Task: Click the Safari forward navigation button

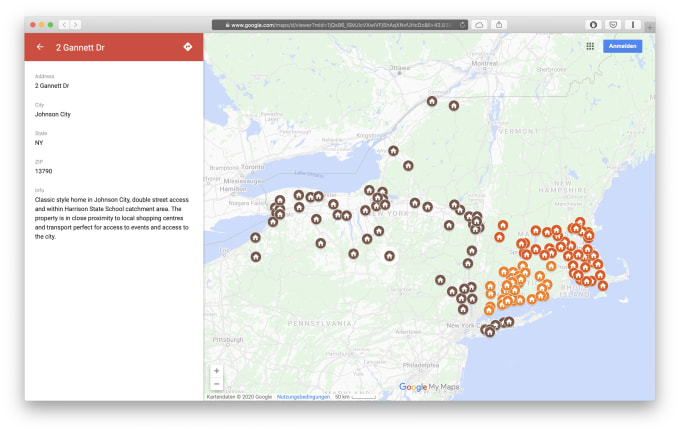Action: 76,24
